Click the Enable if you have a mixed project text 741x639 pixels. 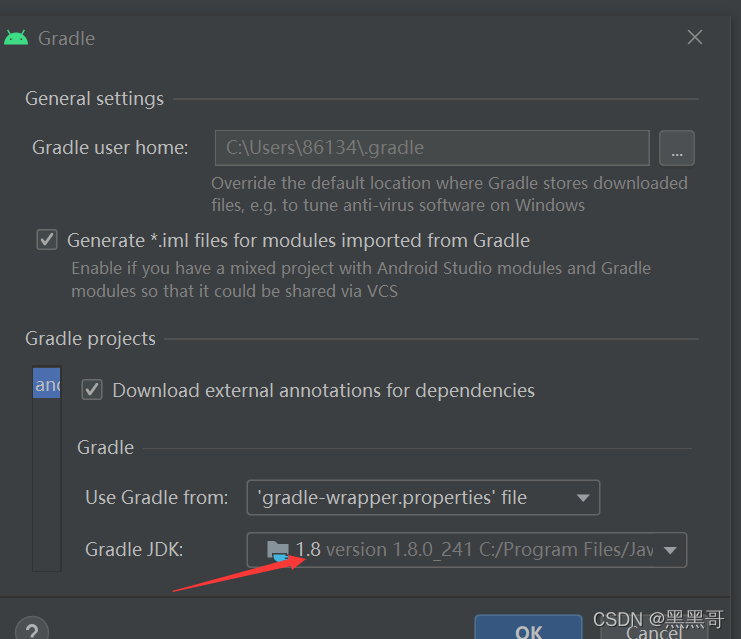pyautogui.click(x=361, y=279)
